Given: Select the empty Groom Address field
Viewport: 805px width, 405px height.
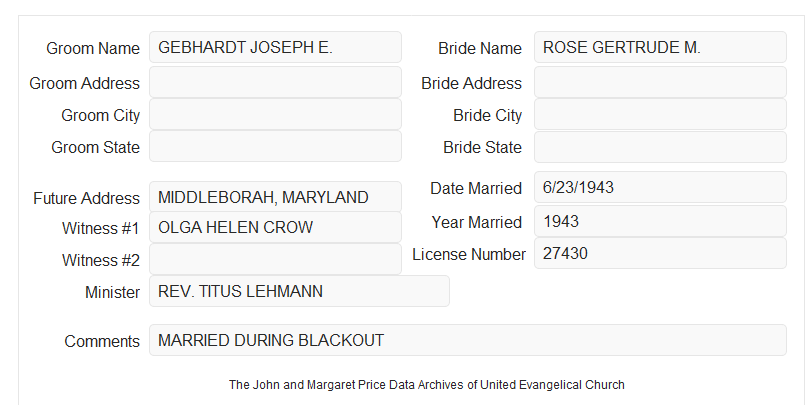Looking at the screenshot, I should [x=275, y=82].
